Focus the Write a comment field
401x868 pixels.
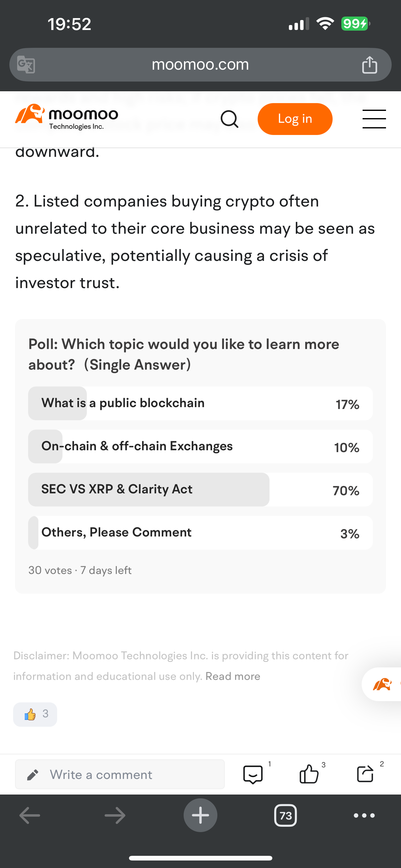coord(120,775)
